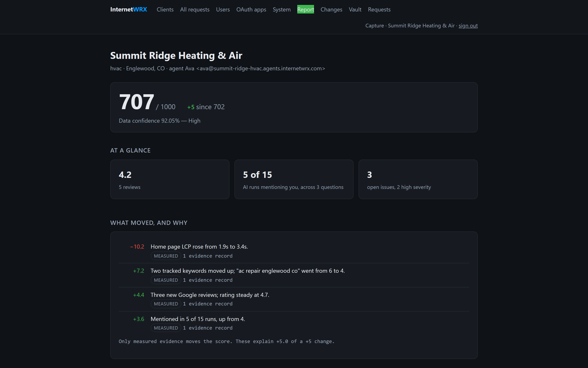This screenshot has width=588, height=368.
Task: Click 'hvac · Englewood, CO' subtitle text
Action: coord(138,68)
